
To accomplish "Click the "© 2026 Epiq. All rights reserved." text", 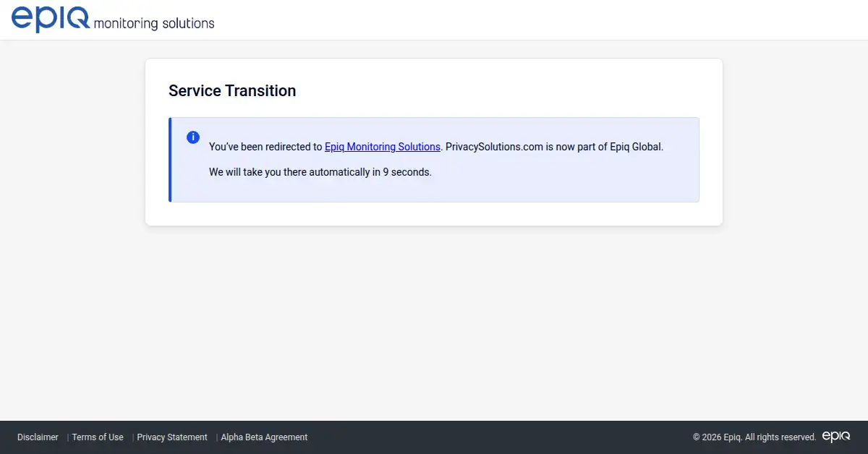I will (x=754, y=437).
